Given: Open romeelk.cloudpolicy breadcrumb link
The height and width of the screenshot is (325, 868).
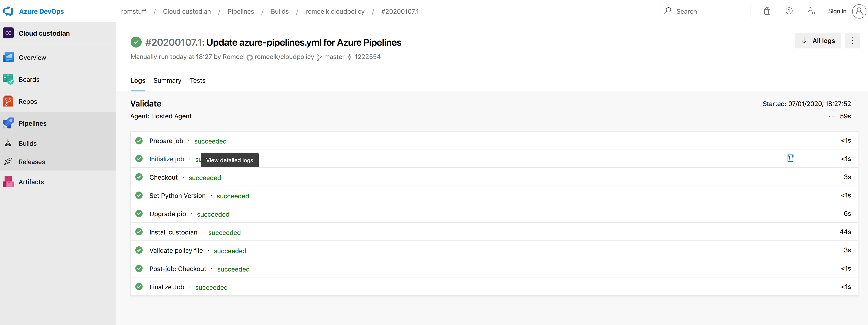Looking at the screenshot, I should (x=335, y=11).
